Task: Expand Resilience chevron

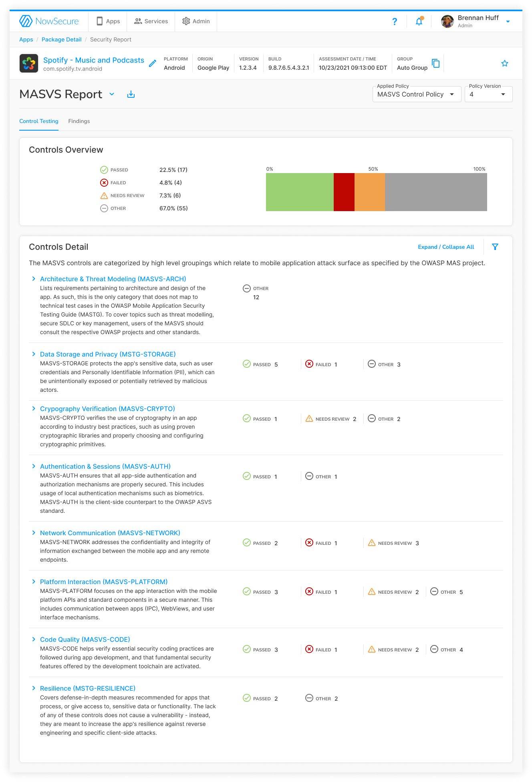Action: [x=34, y=688]
